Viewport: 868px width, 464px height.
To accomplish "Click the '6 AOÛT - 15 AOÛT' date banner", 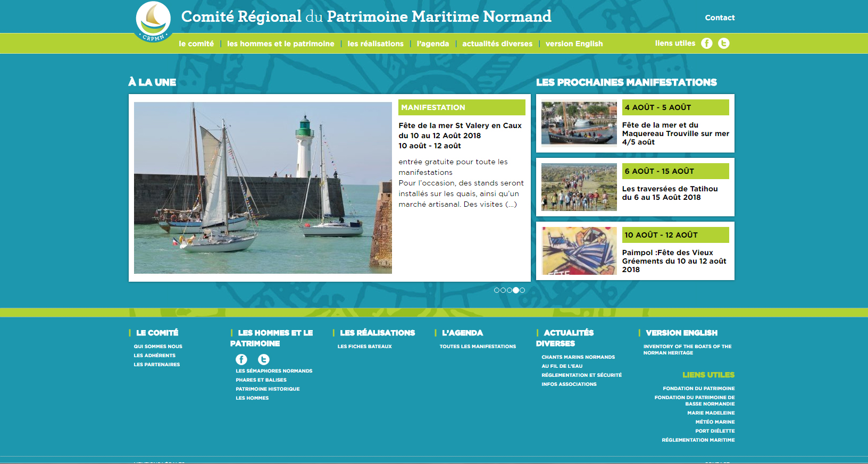I will pos(675,171).
